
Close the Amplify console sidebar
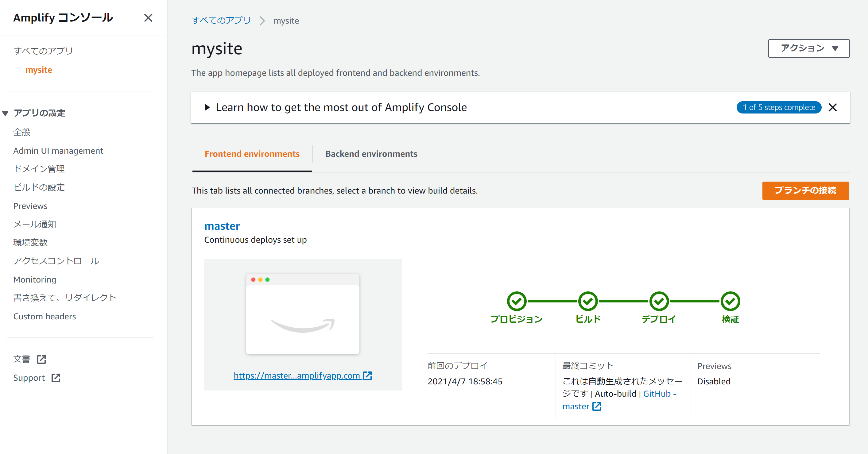pos(148,18)
